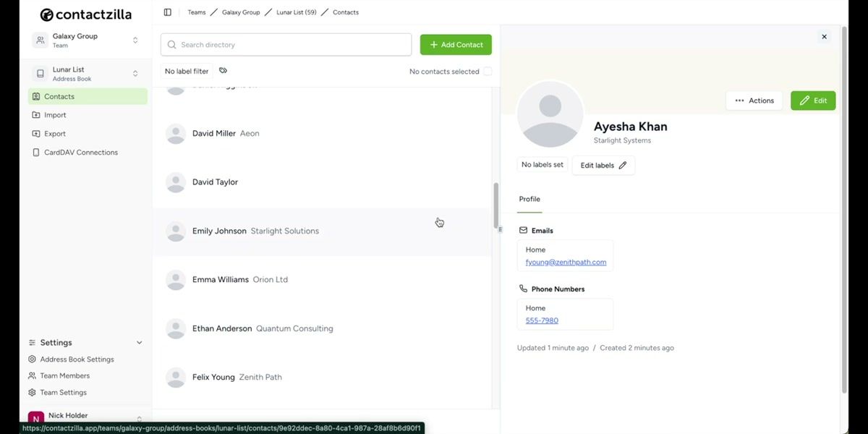The width and height of the screenshot is (868, 434).
Task: Click the Team Members icon in Settings
Action: (x=32, y=375)
